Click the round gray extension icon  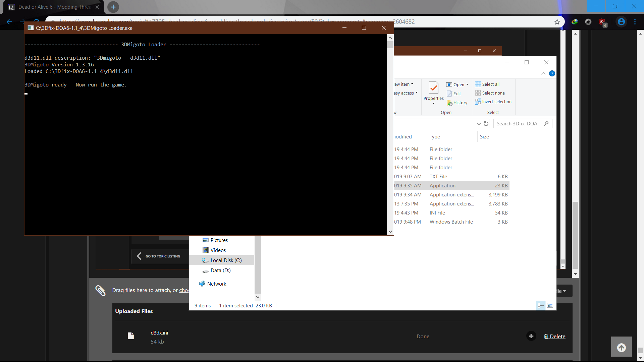pyautogui.click(x=588, y=22)
